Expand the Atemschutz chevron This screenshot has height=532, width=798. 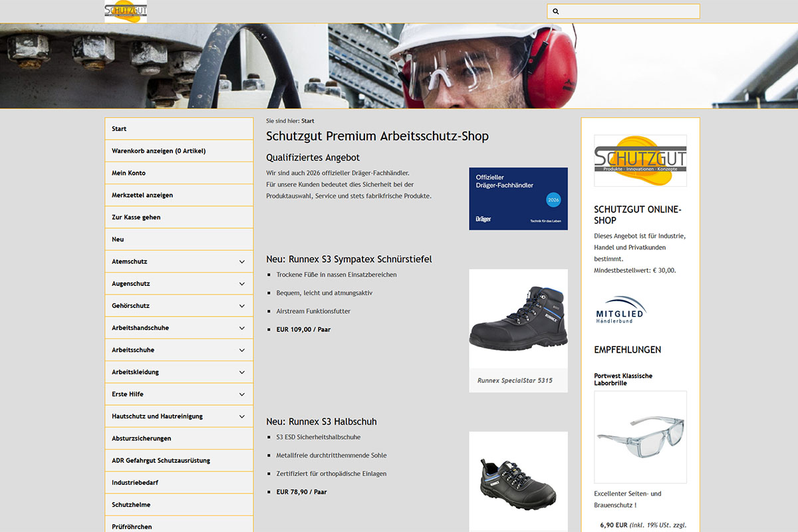pyautogui.click(x=242, y=261)
